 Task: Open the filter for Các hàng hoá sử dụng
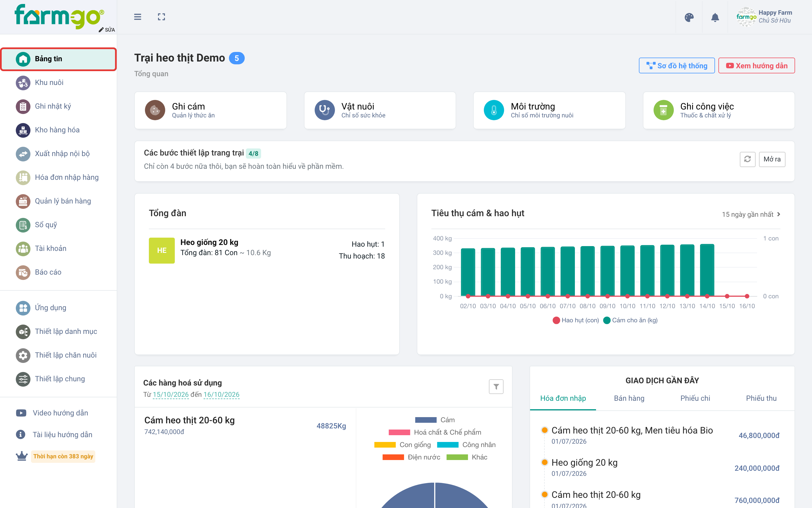coord(496,386)
